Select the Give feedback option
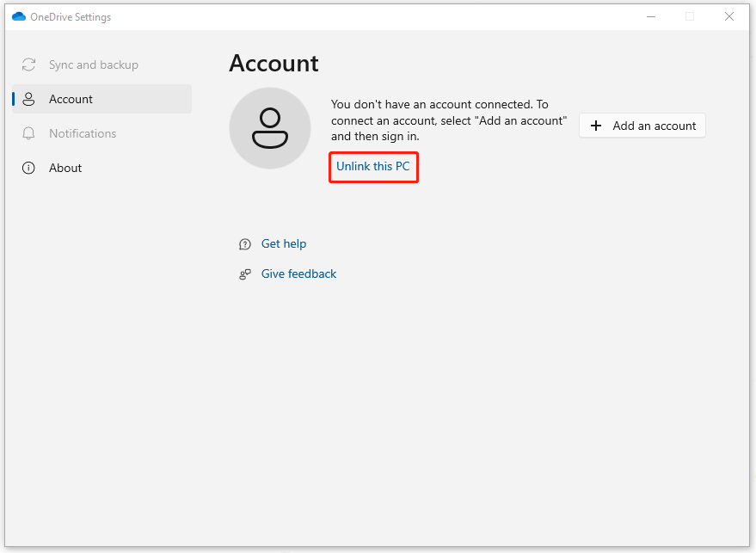This screenshot has height=553, width=756. pyautogui.click(x=298, y=273)
